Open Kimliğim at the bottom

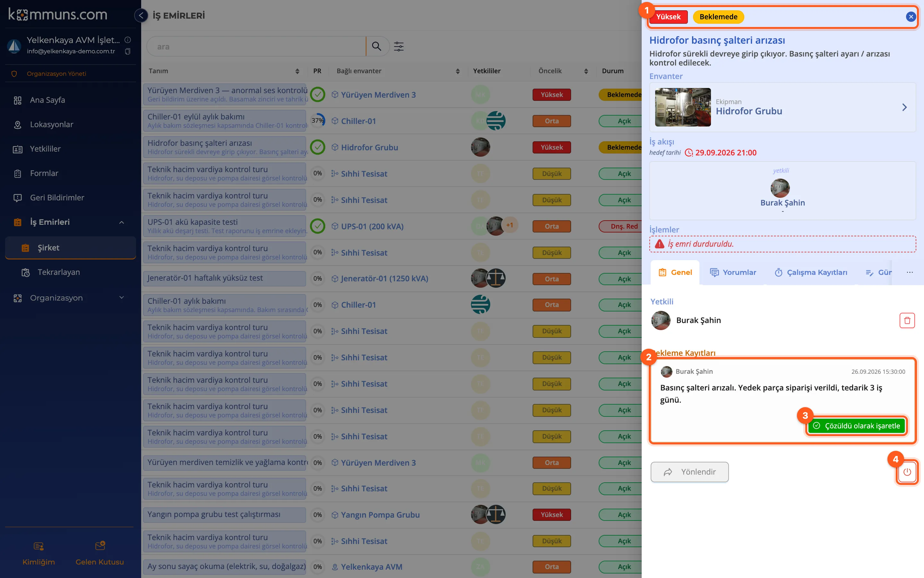click(38, 554)
